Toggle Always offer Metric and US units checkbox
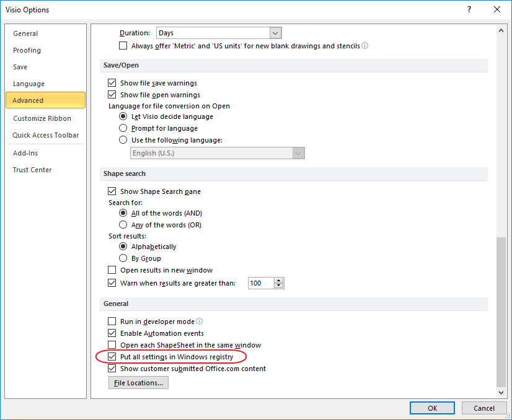The width and height of the screenshot is (512, 420). 123,46
